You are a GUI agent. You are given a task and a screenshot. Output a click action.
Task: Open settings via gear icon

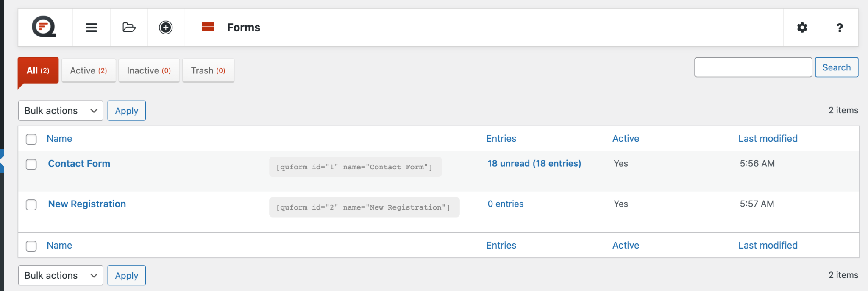point(802,28)
